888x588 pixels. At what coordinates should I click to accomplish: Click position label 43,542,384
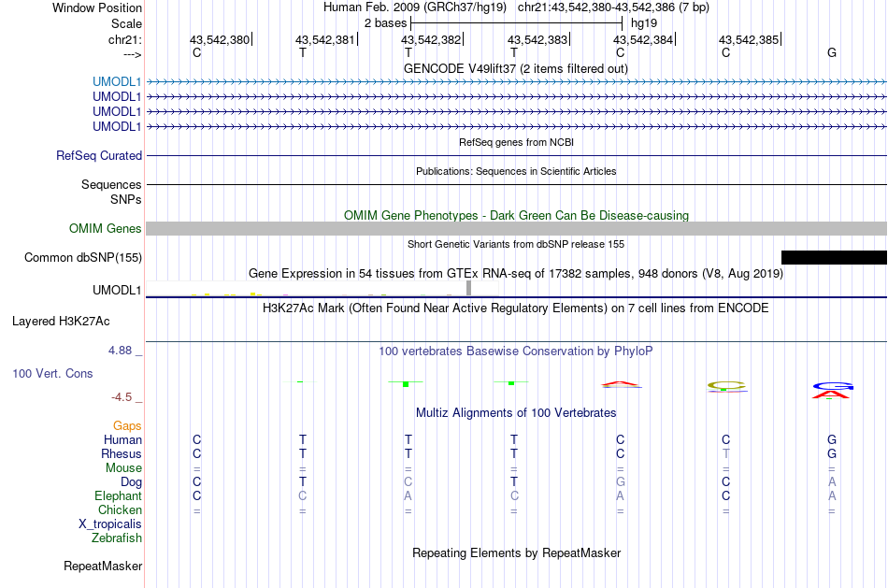pyautogui.click(x=643, y=39)
